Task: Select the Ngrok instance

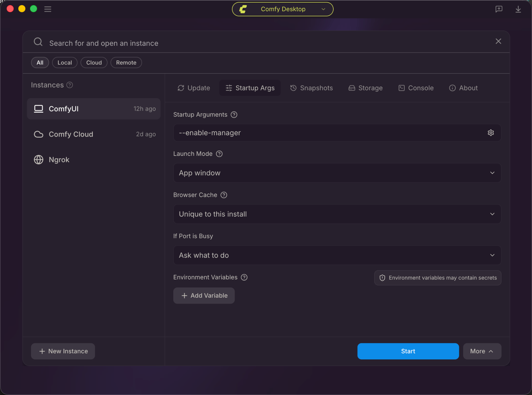Action: point(94,160)
